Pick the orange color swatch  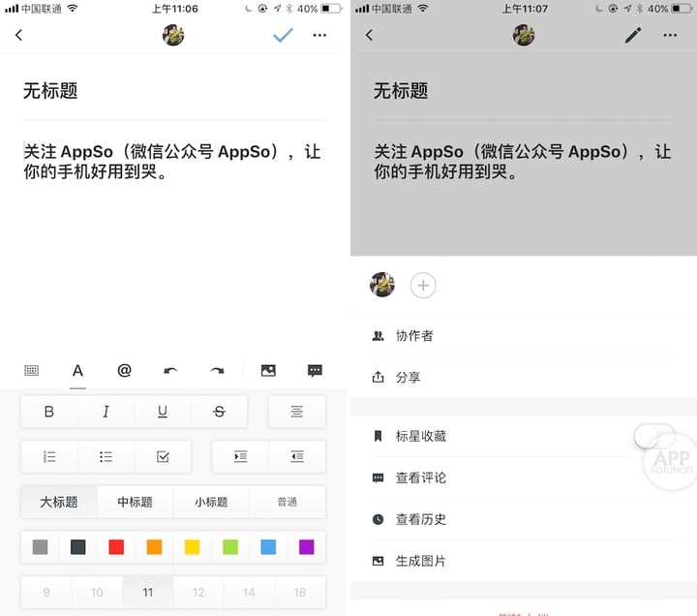click(x=154, y=547)
